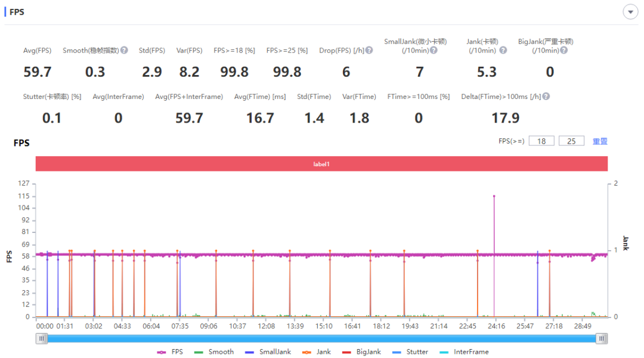Screen dimensions: 644x358
Task: Grab the left handle of the time range slider
Action: pyautogui.click(x=42, y=339)
